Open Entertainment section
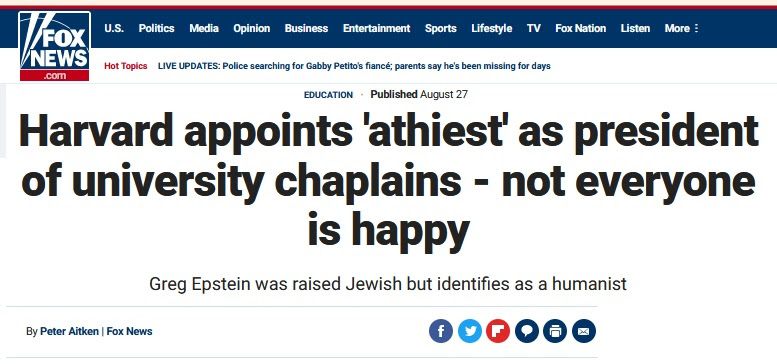This screenshot has height=364, width=777. click(377, 28)
